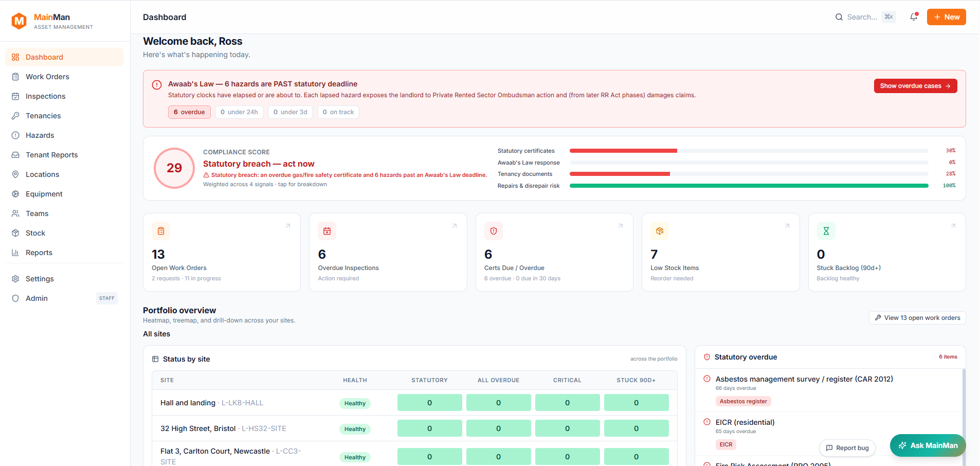Click Flat 3, Carlton Court, Newcastle row
980x466 pixels.
tap(414, 455)
